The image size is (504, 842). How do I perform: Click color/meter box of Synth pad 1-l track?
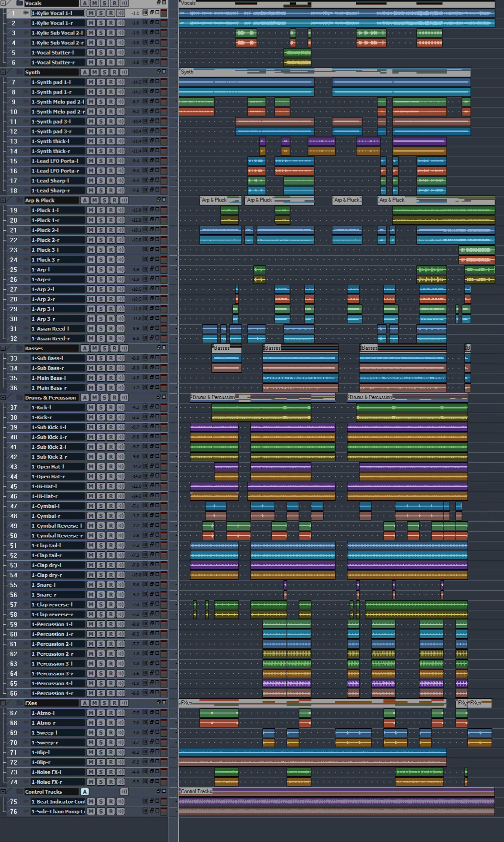coord(164,82)
